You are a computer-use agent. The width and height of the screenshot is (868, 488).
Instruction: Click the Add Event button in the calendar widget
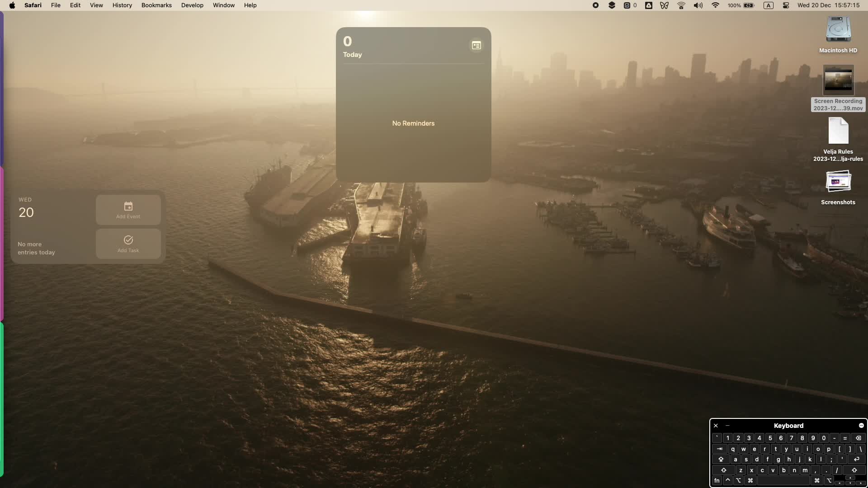128,209
